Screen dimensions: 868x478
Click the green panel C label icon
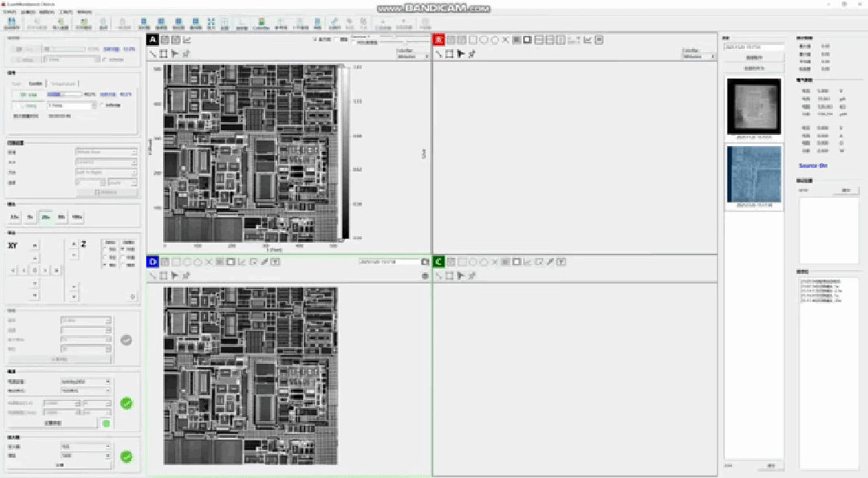439,262
